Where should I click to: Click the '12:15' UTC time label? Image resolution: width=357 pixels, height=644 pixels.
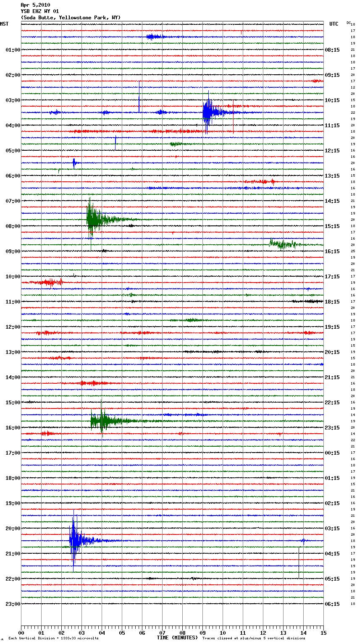pyautogui.click(x=332, y=151)
